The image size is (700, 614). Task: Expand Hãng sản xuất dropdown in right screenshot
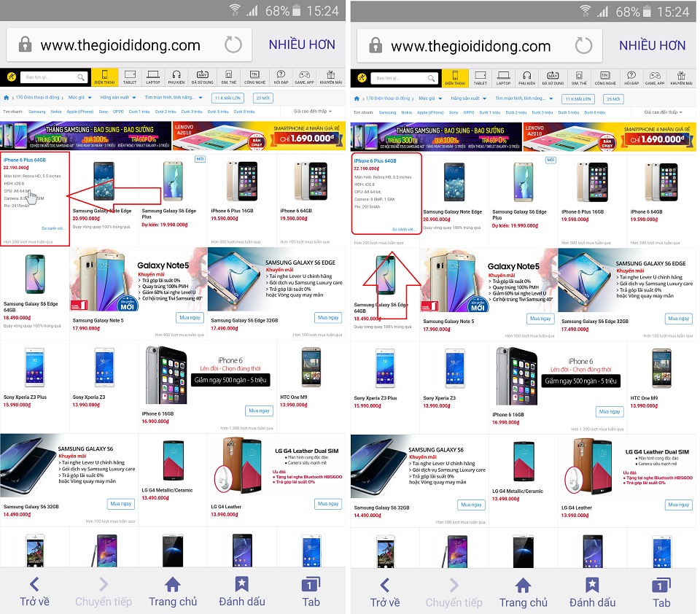[x=468, y=98]
